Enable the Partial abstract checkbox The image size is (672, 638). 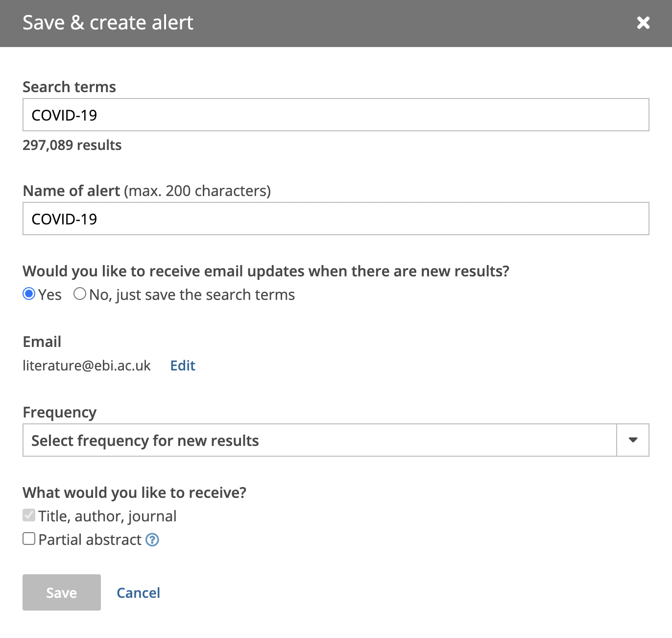(x=29, y=539)
